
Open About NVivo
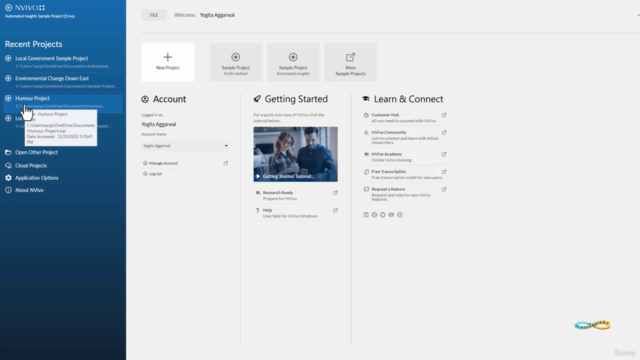[29, 190]
